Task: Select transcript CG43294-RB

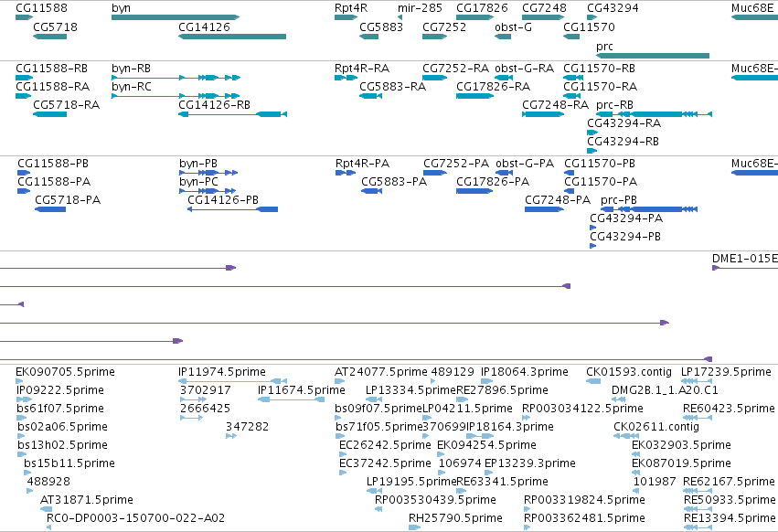Action: [591, 151]
